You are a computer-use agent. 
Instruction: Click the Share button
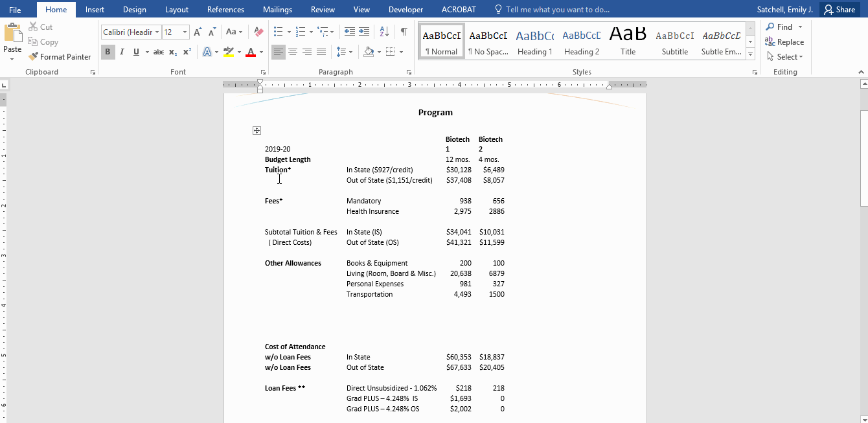(840, 9)
